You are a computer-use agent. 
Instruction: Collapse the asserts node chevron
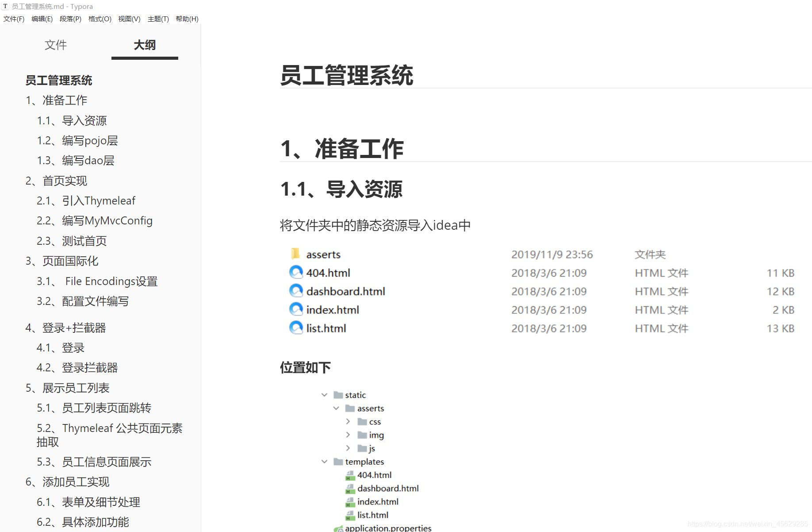[x=336, y=408]
